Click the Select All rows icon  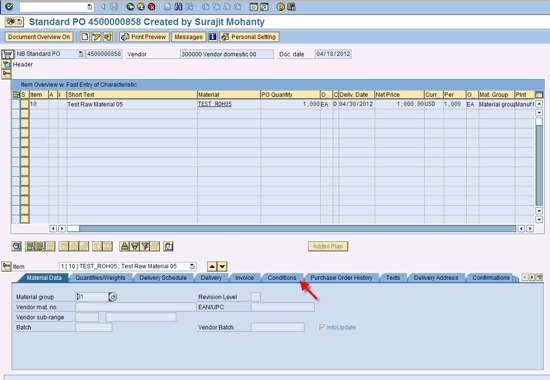(x=31, y=246)
